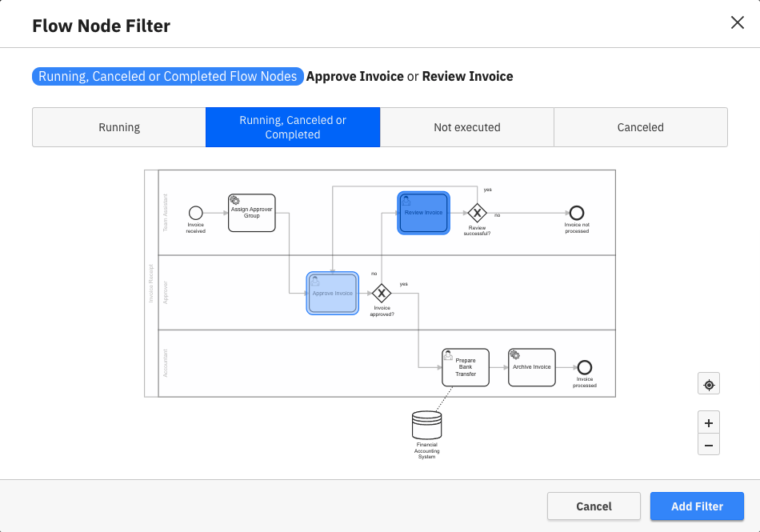Select the Invoice approved gateway
This screenshot has height=532, width=760.
click(382, 294)
